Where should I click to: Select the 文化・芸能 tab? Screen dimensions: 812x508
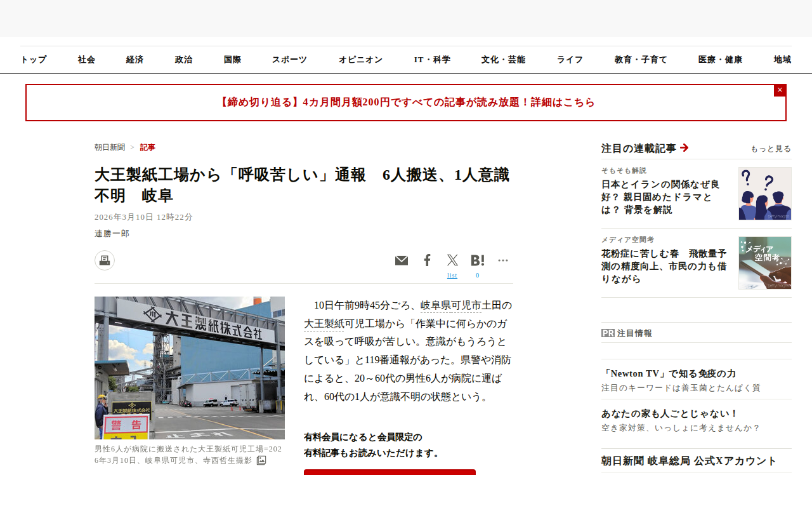point(504,60)
